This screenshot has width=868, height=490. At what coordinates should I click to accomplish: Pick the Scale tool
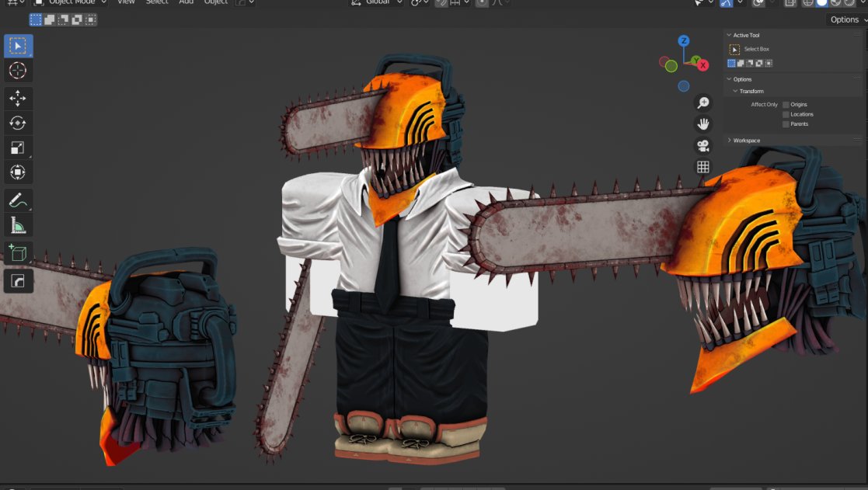coord(18,148)
